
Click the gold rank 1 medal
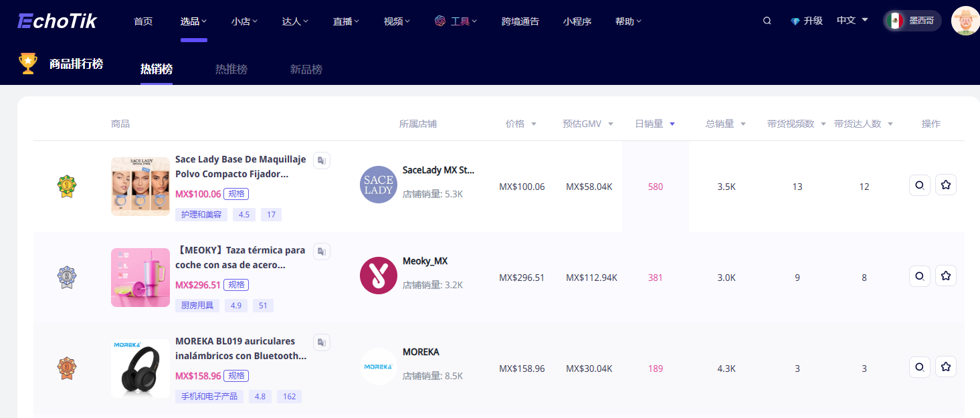point(67,187)
